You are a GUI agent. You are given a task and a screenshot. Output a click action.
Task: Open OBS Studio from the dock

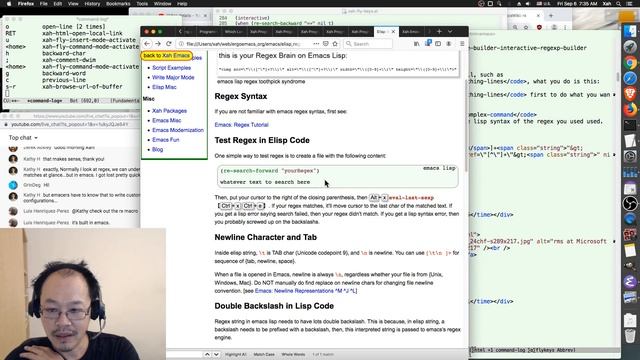(630, 203)
